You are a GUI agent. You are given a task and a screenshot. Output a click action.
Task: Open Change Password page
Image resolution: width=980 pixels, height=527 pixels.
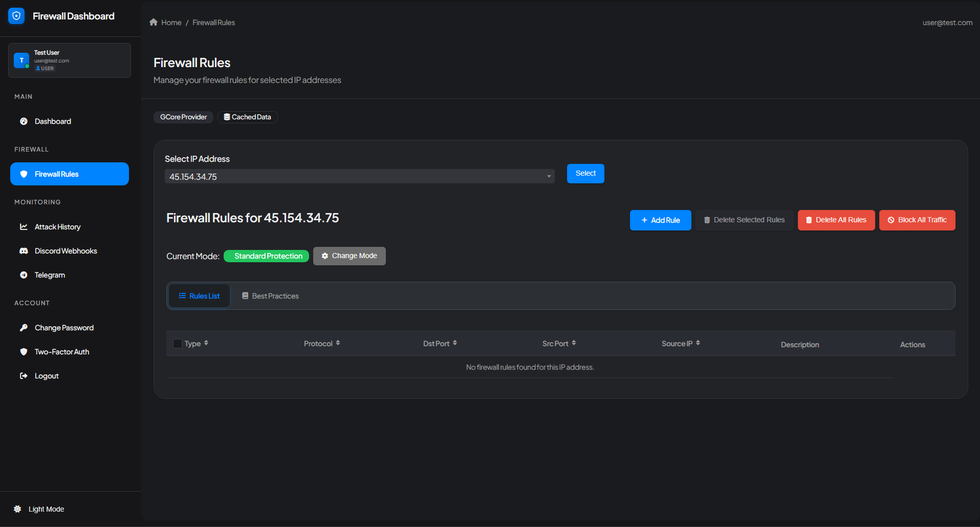pyautogui.click(x=70, y=328)
